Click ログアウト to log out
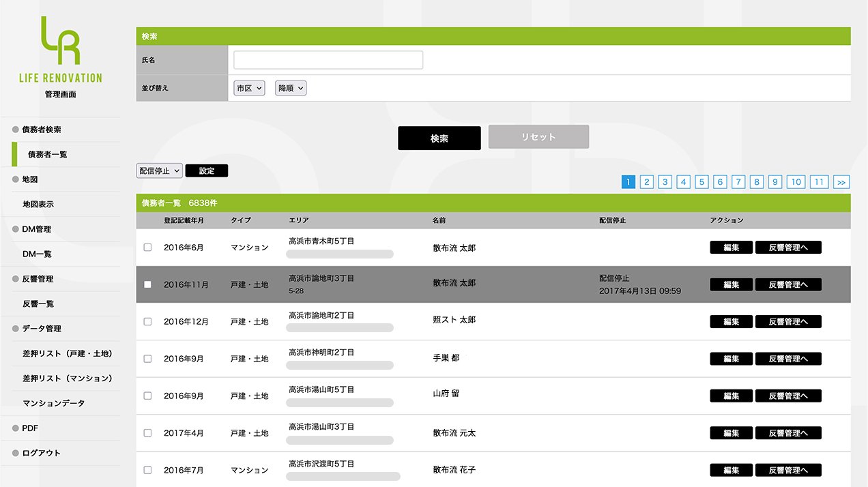 pyautogui.click(x=41, y=453)
